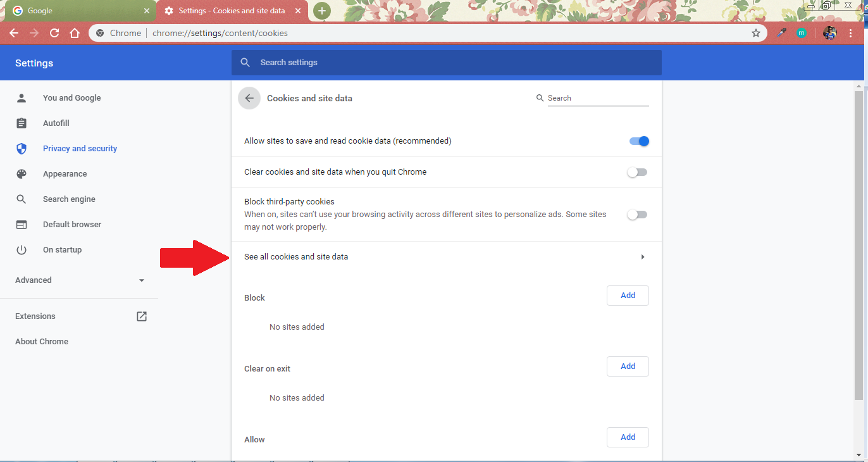Click the Autofill clipboard icon
Viewport: 868px width, 462px height.
(x=22, y=123)
